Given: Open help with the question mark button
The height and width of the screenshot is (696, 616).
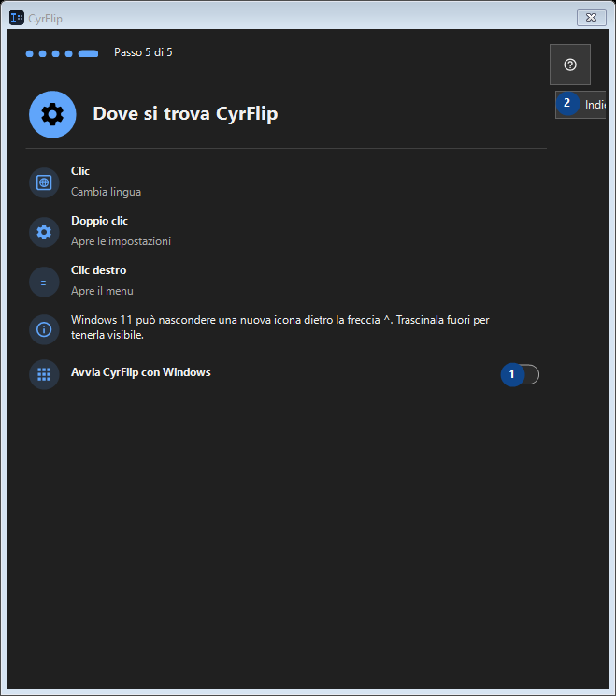Looking at the screenshot, I should (x=570, y=65).
